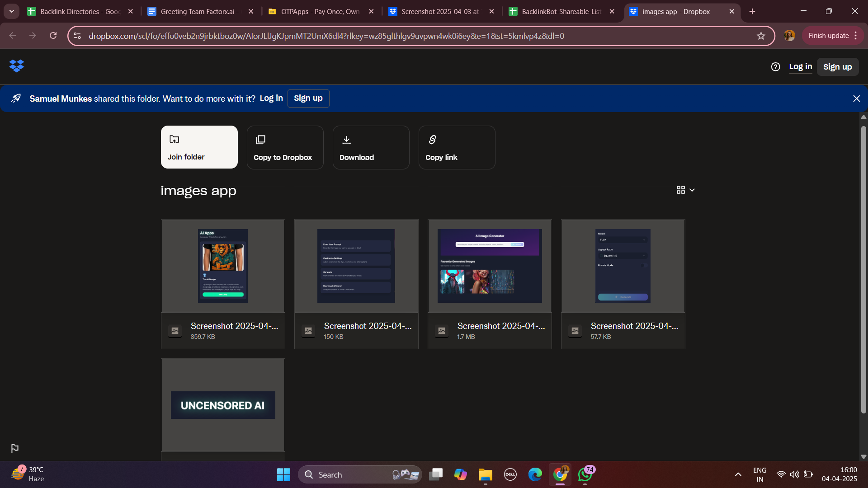
Task: Click Log in link in blue banner
Action: pos(271,99)
